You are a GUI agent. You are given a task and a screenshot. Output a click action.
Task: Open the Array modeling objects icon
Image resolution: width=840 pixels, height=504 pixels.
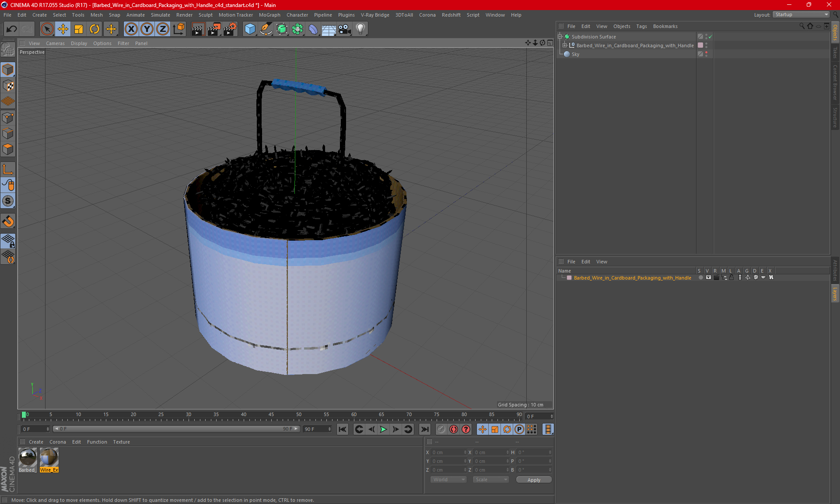click(297, 29)
